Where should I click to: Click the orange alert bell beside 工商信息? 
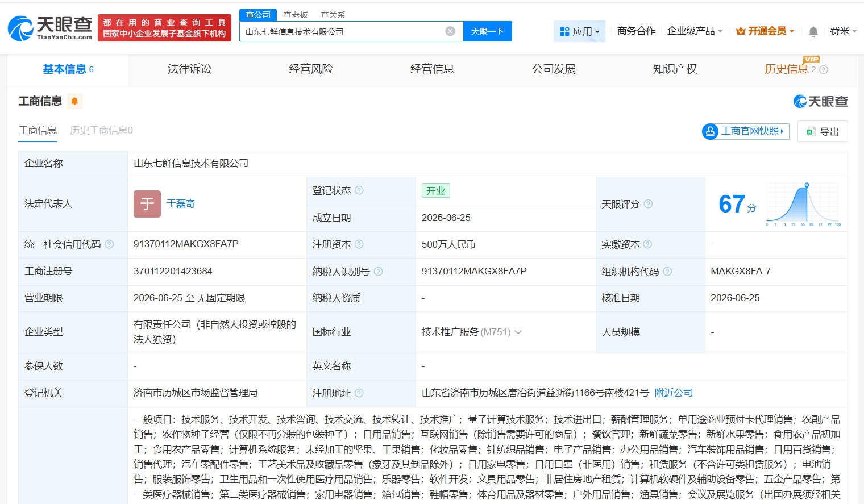(x=74, y=101)
